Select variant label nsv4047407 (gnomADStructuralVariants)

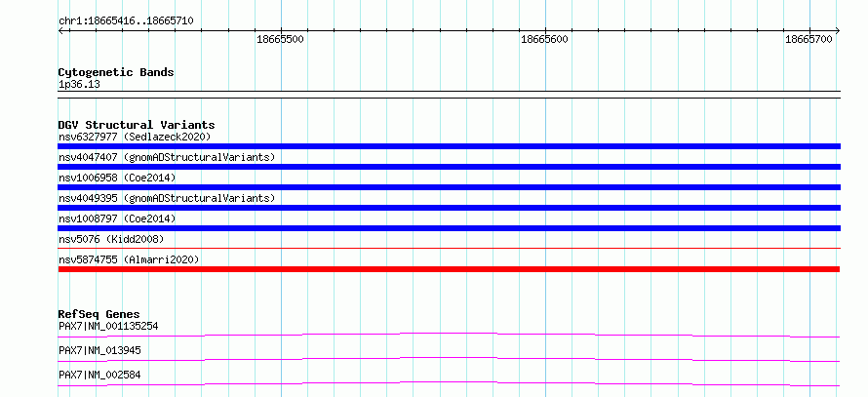tap(167, 157)
